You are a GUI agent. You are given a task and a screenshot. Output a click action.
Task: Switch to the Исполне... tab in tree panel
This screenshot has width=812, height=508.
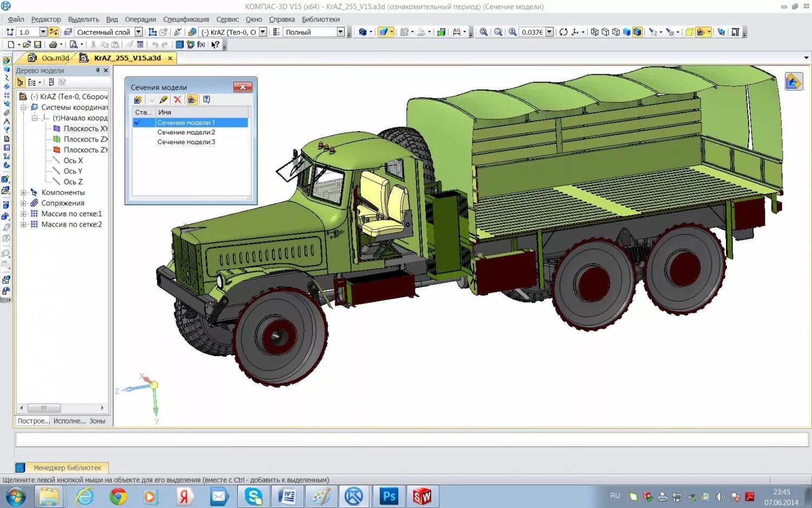[69, 421]
